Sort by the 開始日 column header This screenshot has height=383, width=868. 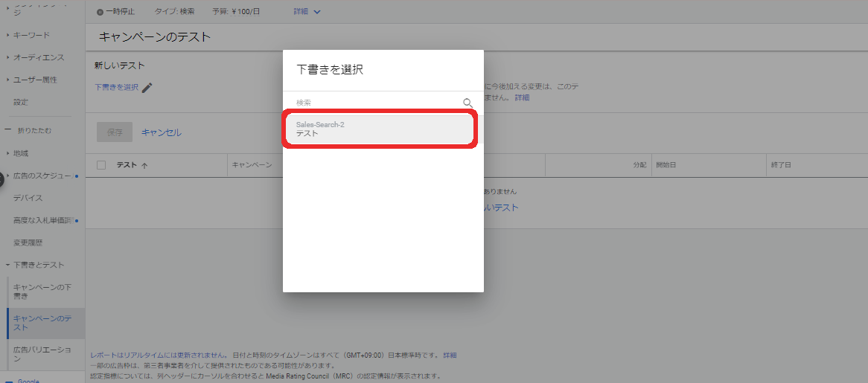point(666,165)
